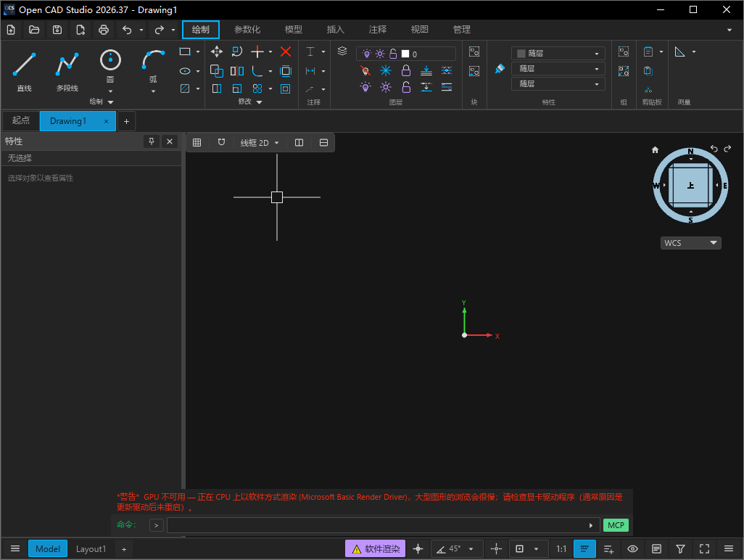Select the 直线 line tool

24,70
